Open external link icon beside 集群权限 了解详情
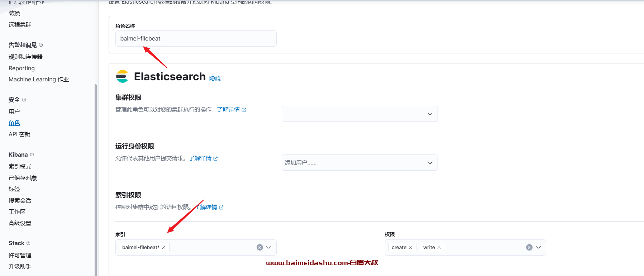Viewport: 644px width, 276px height. coord(244,110)
